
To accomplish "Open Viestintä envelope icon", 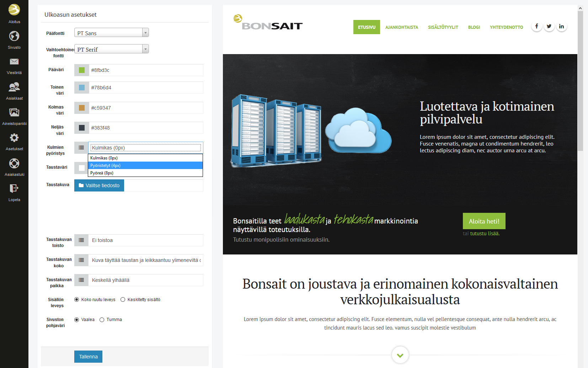I will (x=14, y=62).
